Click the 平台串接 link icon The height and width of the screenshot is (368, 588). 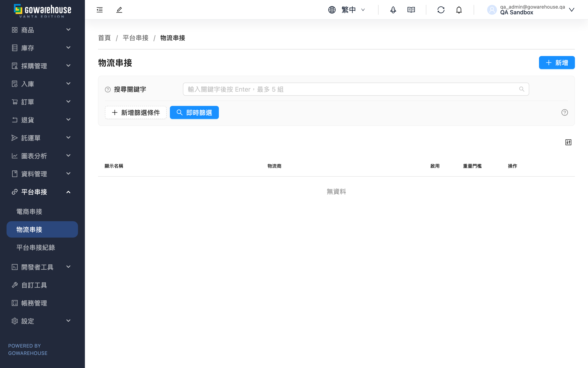pos(14,192)
